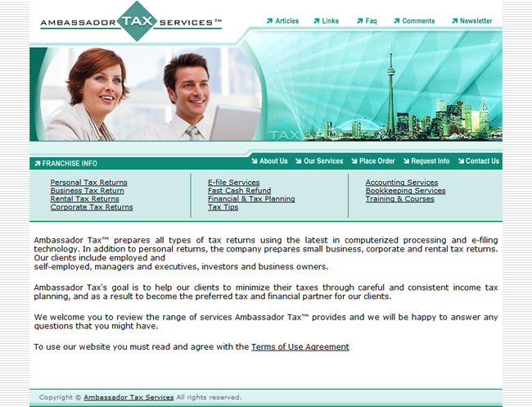Image resolution: width=532 pixels, height=407 pixels.
Task: Select the Fast Cash Refund link
Action: pos(239,191)
